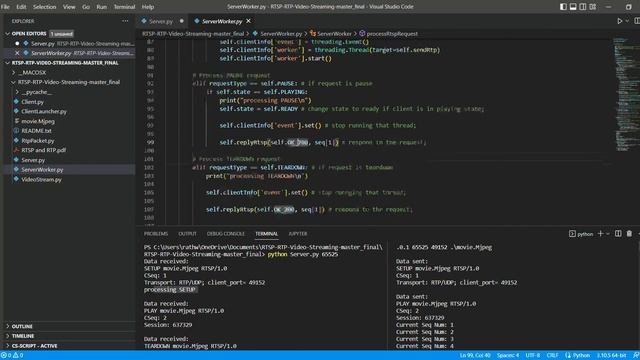The height and width of the screenshot is (360, 640).
Task: Select interpreter 3.10.5 64-bit
Action: click(x=611, y=356)
